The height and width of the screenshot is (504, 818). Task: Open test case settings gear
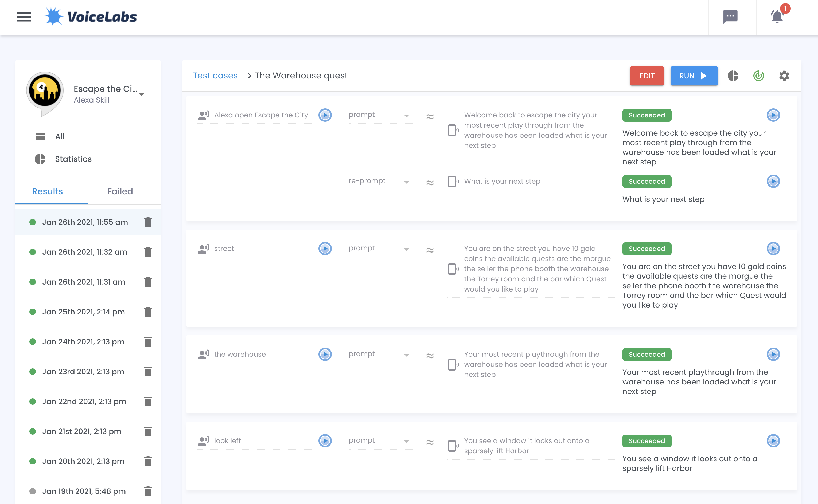(x=784, y=76)
